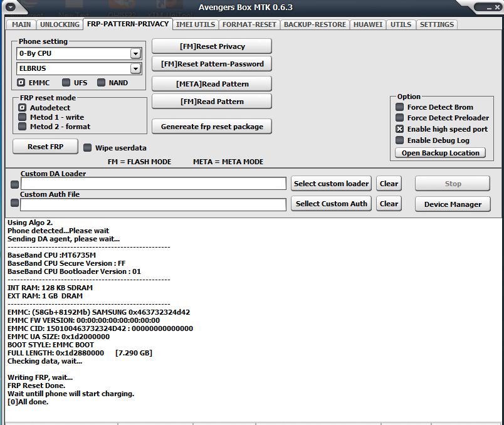Focus the Custom Auth File path field
504x425 pixels.
pyautogui.click(x=153, y=205)
